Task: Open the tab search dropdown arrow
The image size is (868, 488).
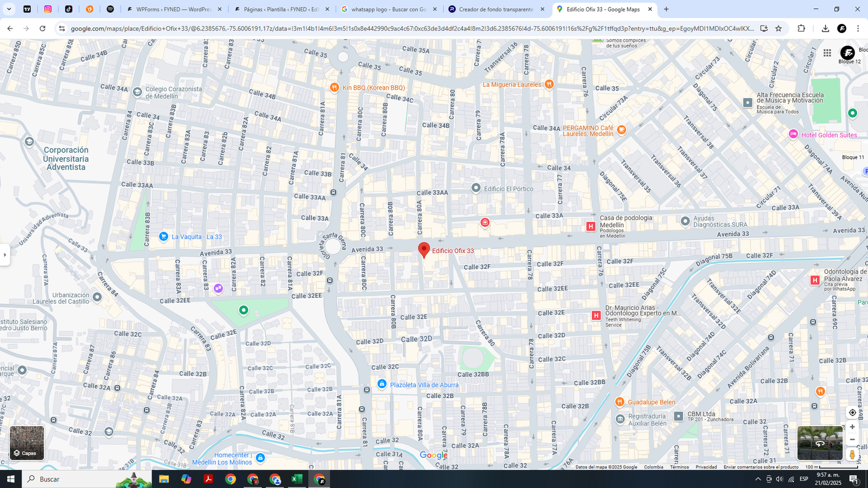Action: coord(9,9)
